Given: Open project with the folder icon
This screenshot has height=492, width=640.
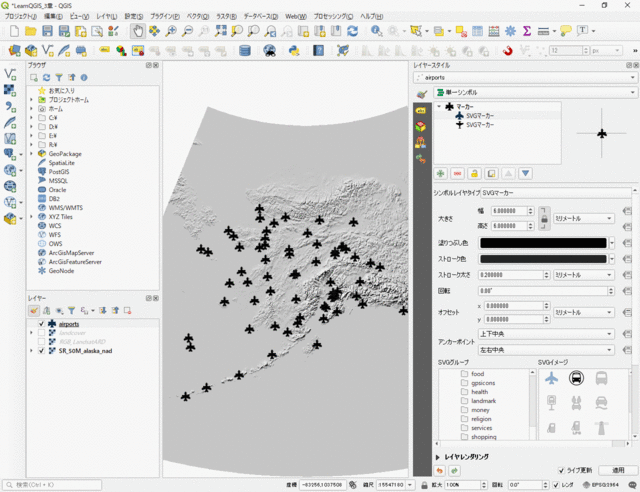Looking at the screenshot, I should [x=31, y=31].
